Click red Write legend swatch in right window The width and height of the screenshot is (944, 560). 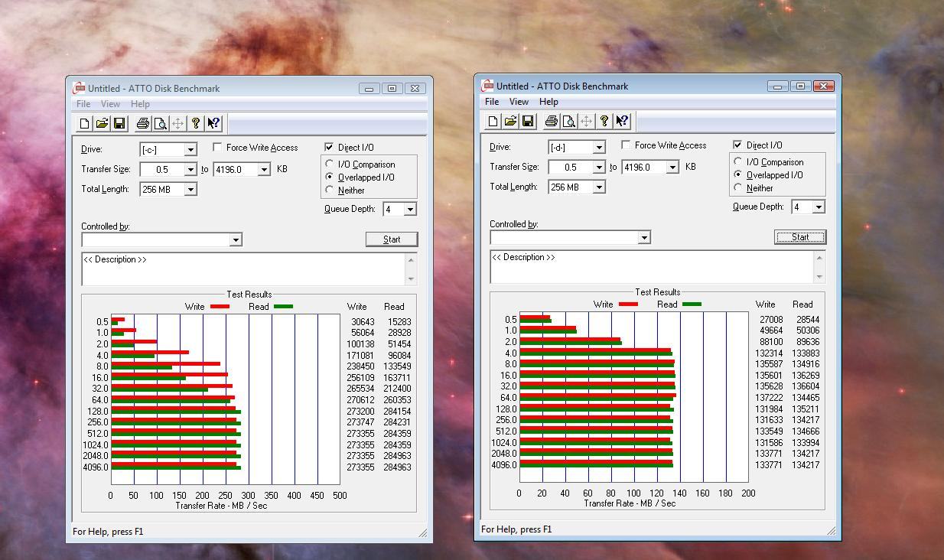(x=628, y=304)
